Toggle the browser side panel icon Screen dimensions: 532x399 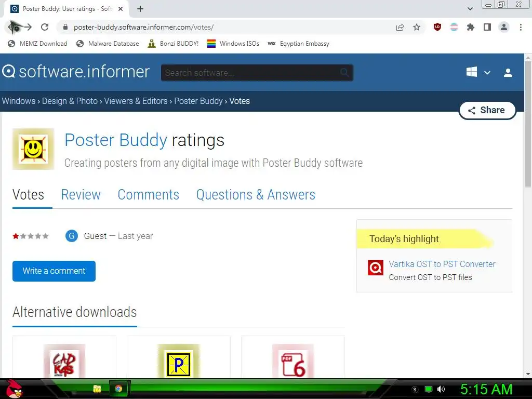coord(487,27)
